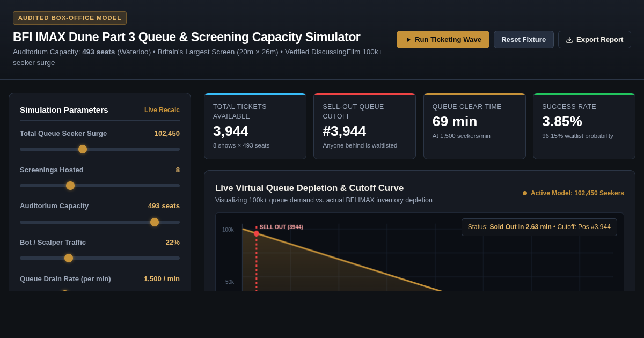Image resolution: width=644 pixels, height=338 pixels.
Task: Adjust the Bot / Scalper Traffic slider
Action: 100,258
